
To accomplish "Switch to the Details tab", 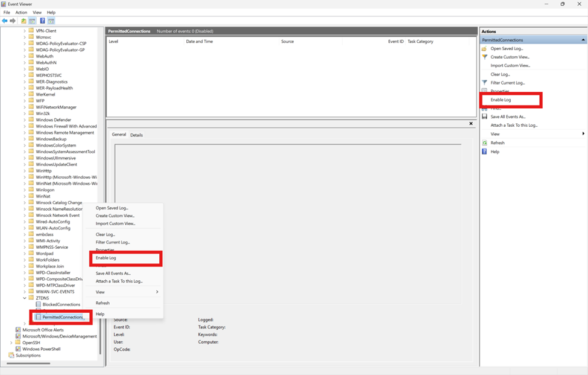I will (x=136, y=135).
